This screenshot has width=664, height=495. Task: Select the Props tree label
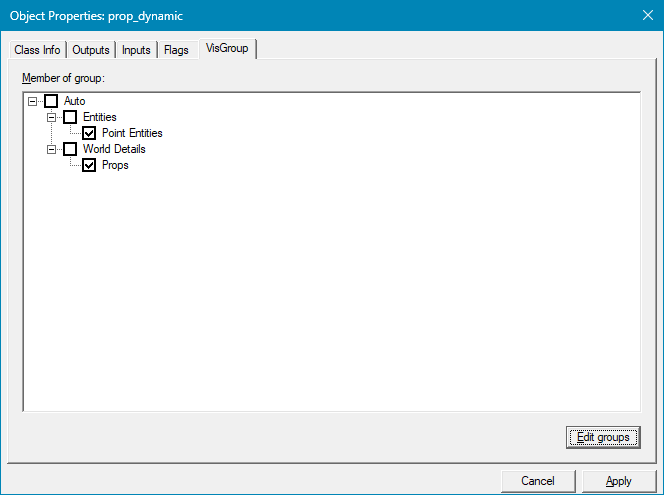click(115, 165)
